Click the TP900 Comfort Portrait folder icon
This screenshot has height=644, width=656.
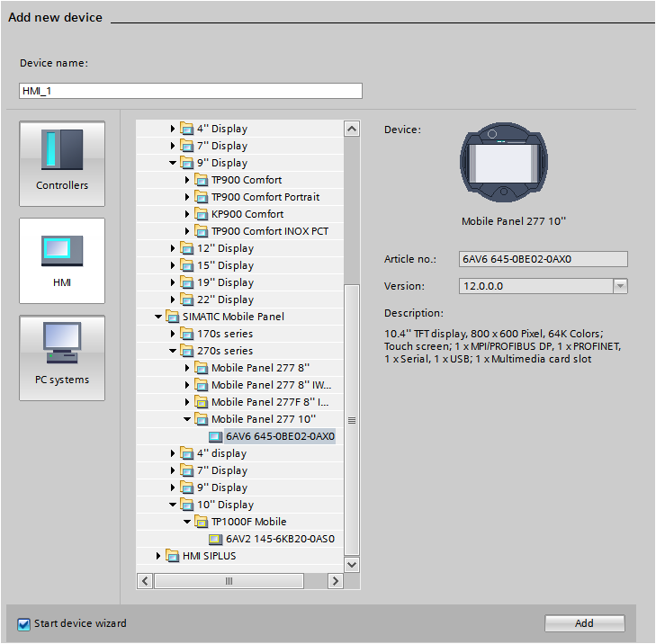[202, 197]
